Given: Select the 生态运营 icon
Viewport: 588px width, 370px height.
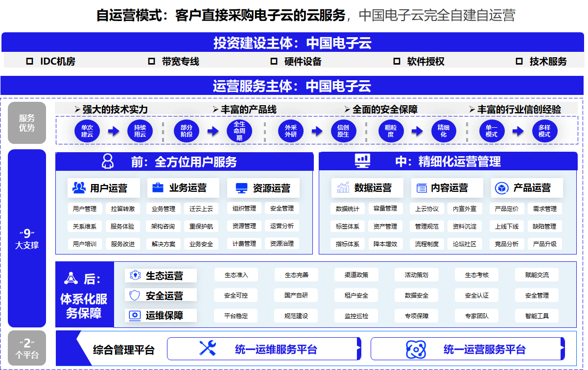Looking at the screenshot, I should coord(135,276).
